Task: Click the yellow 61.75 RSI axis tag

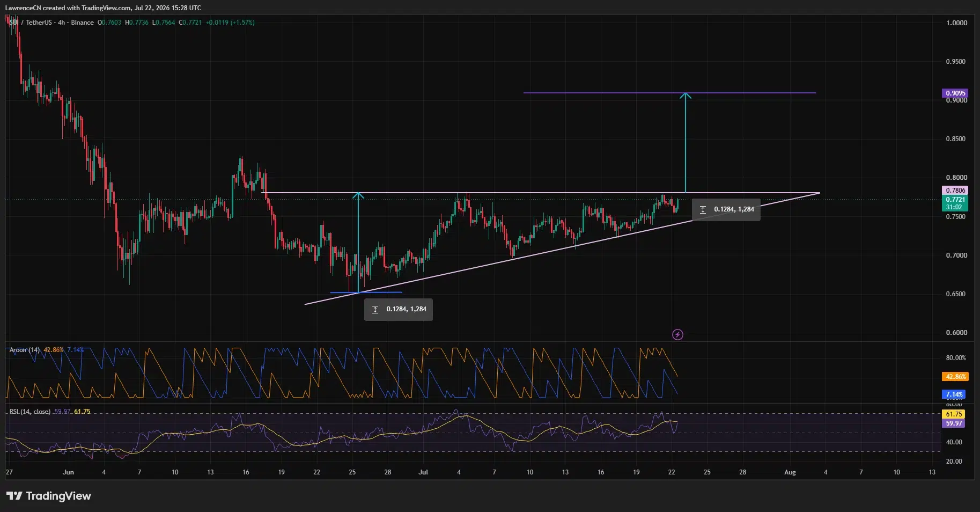Action: pos(954,414)
